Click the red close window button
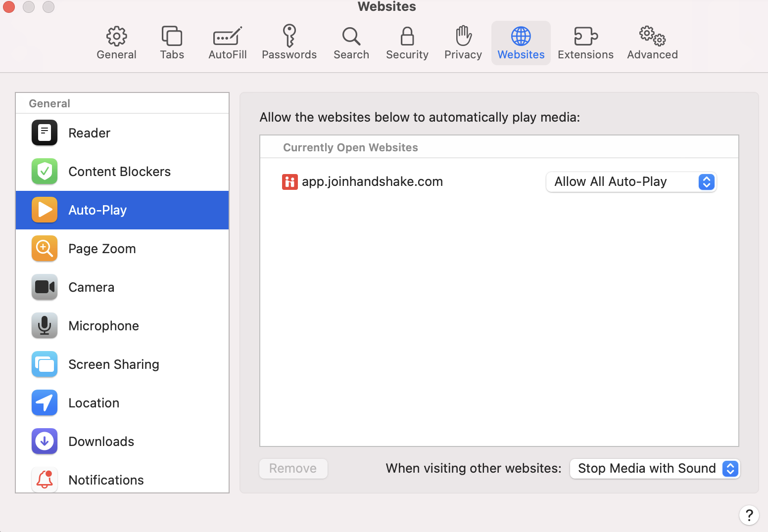The image size is (768, 532). [x=9, y=7]
